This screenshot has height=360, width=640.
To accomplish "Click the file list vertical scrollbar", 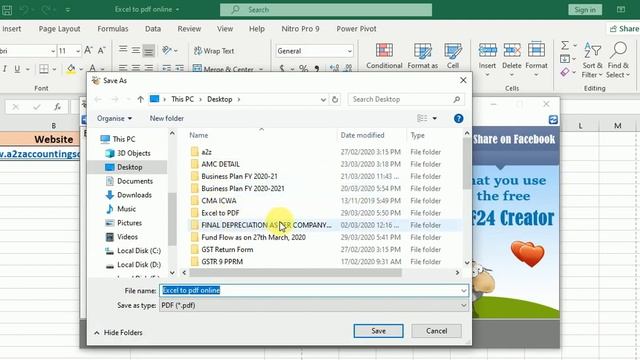I will [467, 163].
